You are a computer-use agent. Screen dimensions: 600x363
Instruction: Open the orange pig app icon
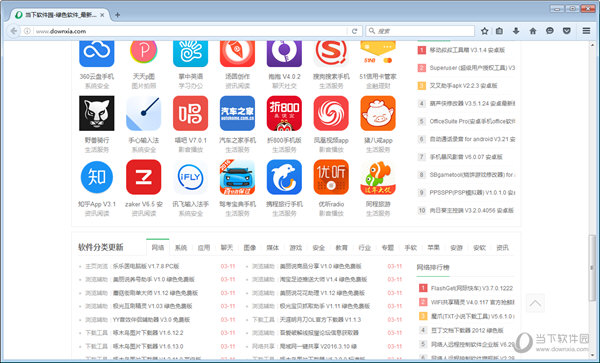[x=378, y=113]
